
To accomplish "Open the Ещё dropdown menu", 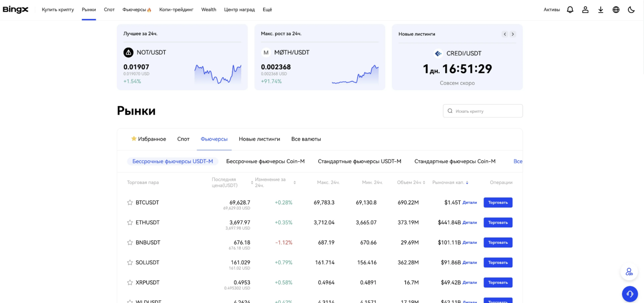I will coord(267,9).
